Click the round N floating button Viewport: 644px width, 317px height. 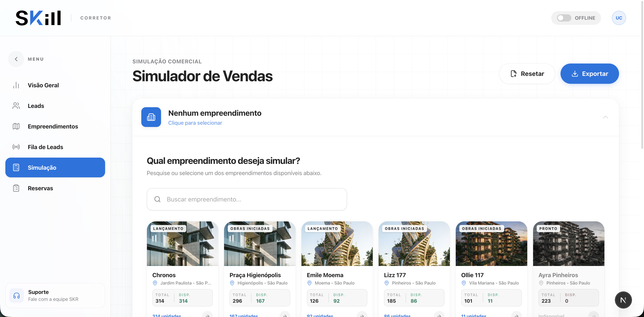click(x=623, y=300)
